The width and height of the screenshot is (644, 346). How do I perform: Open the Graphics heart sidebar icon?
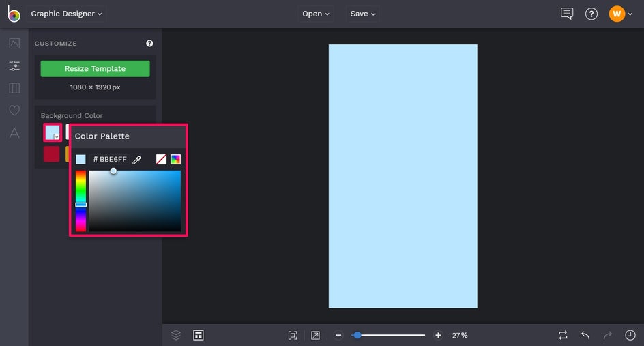point(14,110)
